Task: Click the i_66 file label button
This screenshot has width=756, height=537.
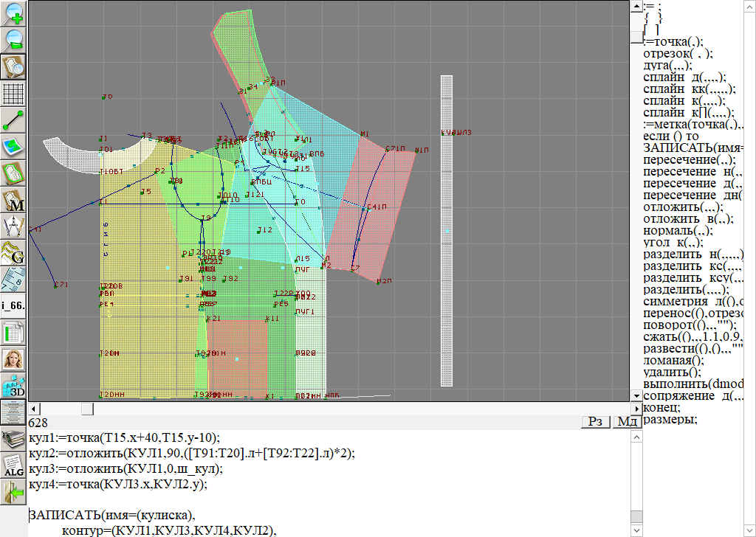Action: [13, 305]
